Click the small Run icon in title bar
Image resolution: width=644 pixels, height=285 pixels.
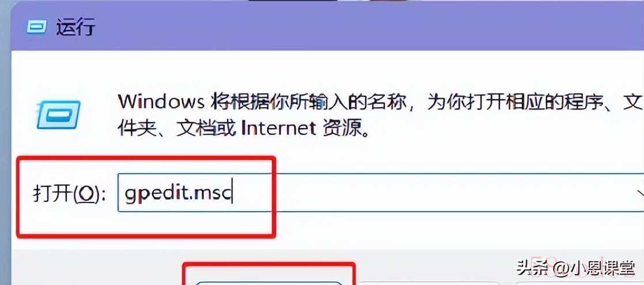click(x=36, y=28)
